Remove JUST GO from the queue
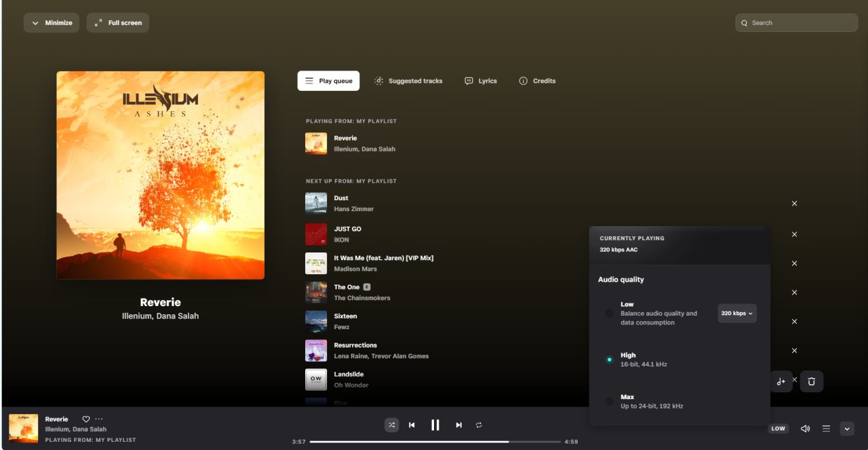Screen dimensions: 868x450 point(795,234)
